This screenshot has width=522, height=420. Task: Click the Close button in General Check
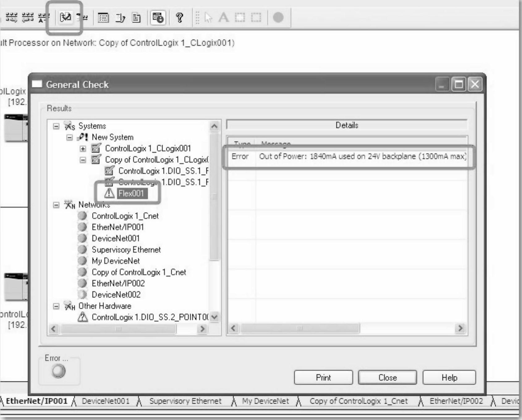point(387,377)
